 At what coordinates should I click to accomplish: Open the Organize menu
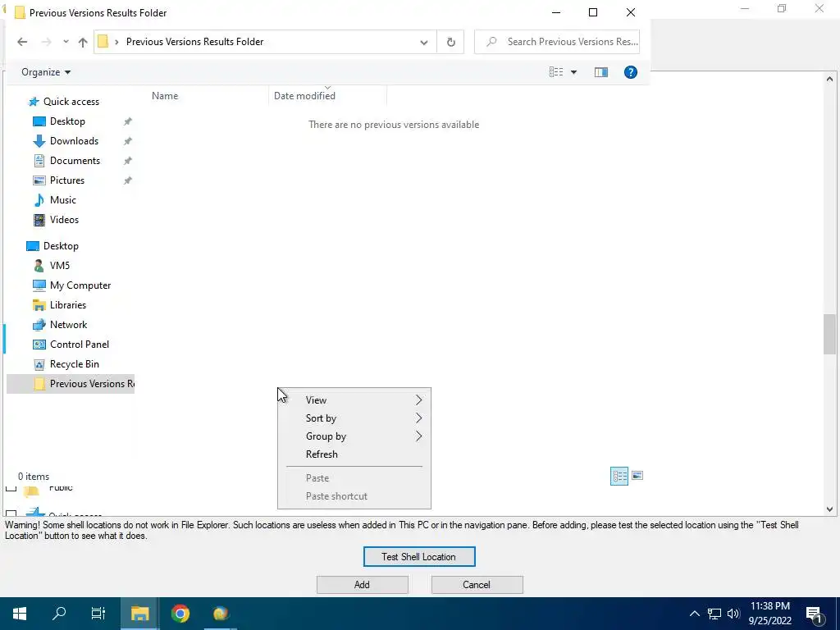coord(46,72)
